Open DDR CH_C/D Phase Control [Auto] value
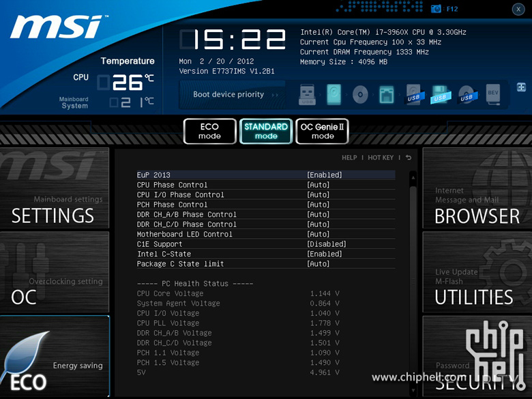The height and width of the screenshot is (399, 532). point(319,224)
